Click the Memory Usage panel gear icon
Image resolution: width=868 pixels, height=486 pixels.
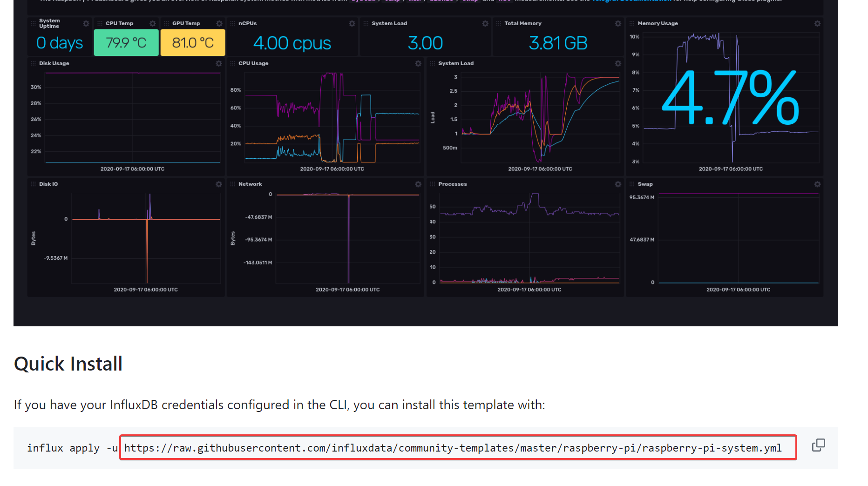tap(817, 23)
